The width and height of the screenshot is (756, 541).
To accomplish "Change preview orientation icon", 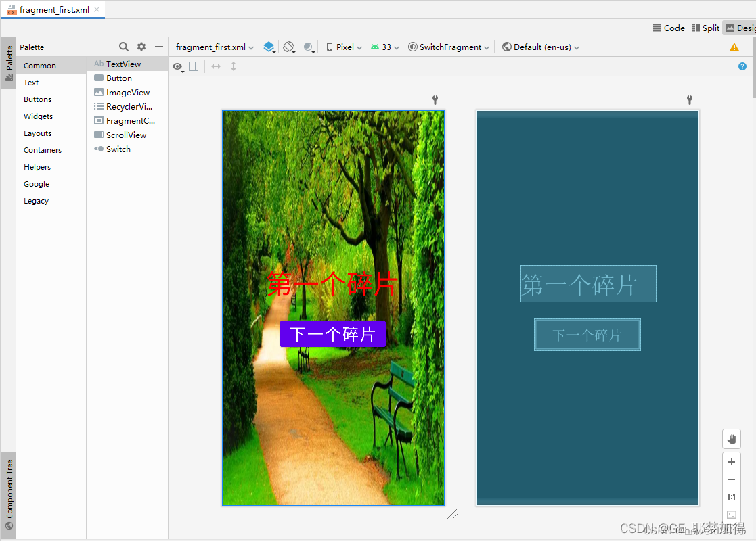I will point(289,47).
